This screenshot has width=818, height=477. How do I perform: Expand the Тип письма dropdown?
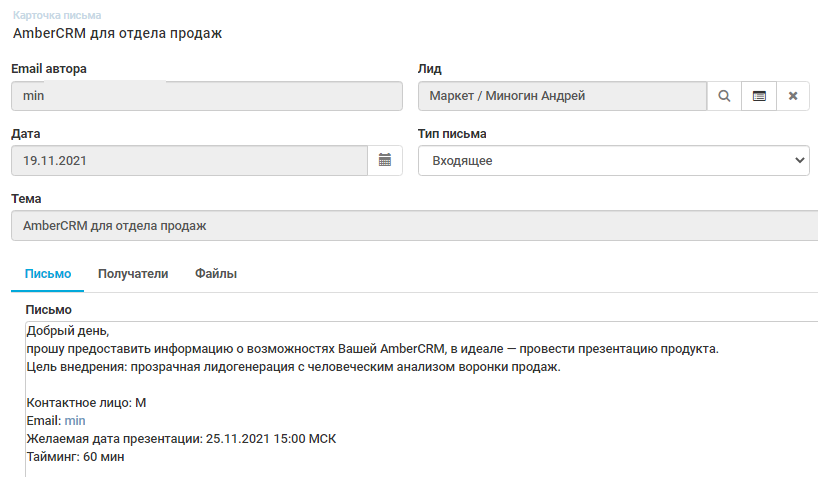614,161
